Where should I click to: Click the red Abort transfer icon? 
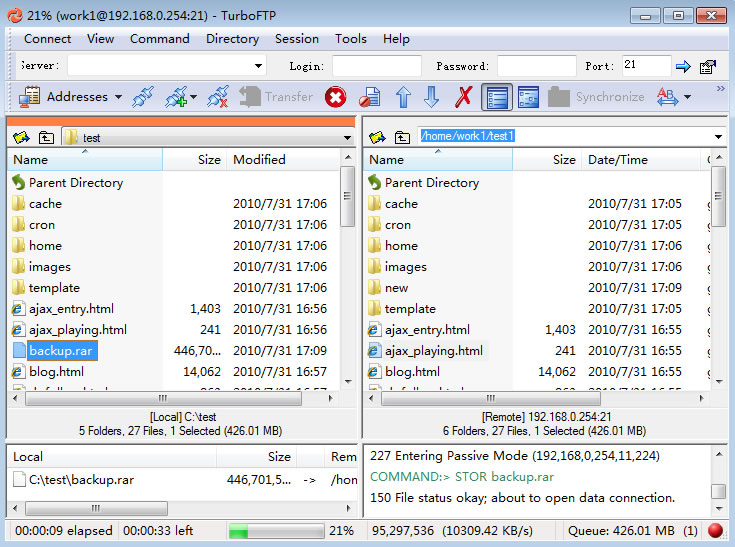(336, 97)
